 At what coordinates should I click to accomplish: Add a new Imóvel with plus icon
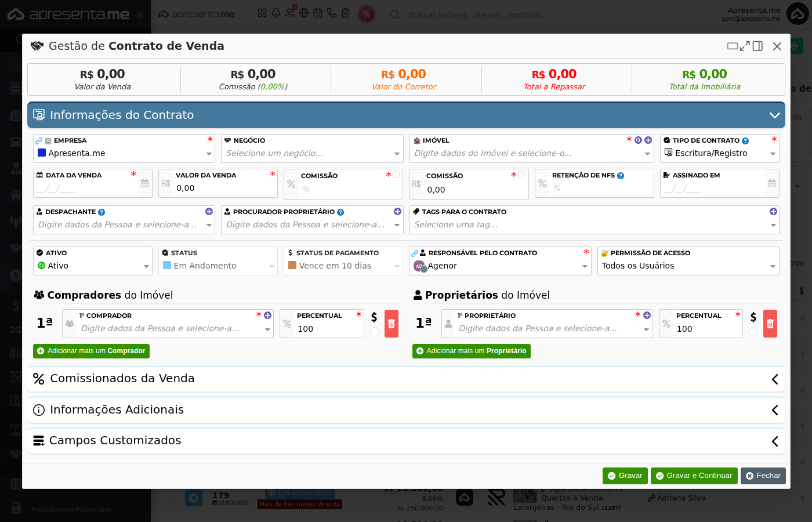coord(648,140)
